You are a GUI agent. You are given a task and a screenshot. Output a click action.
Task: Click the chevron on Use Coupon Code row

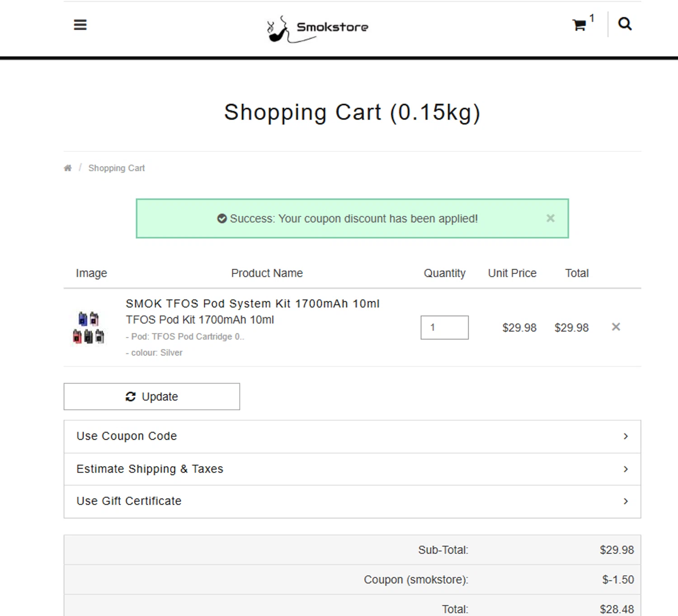point(626,436)
